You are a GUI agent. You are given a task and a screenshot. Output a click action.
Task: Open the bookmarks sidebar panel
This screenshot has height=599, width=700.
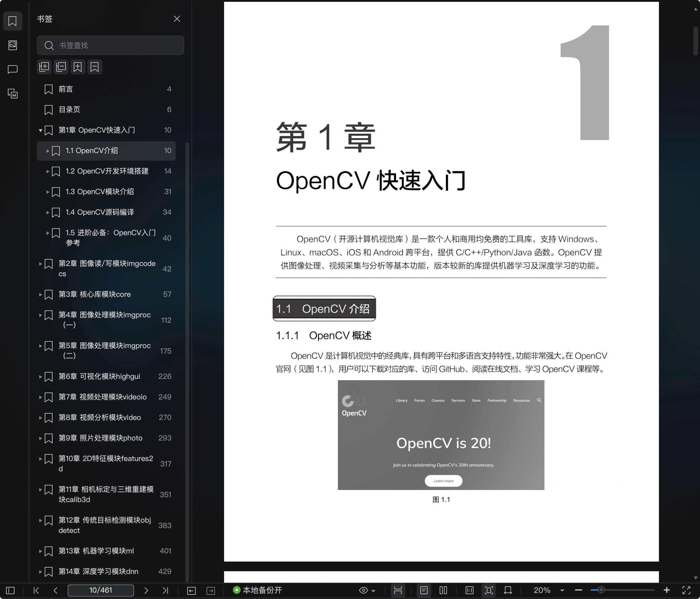(12, 21)
